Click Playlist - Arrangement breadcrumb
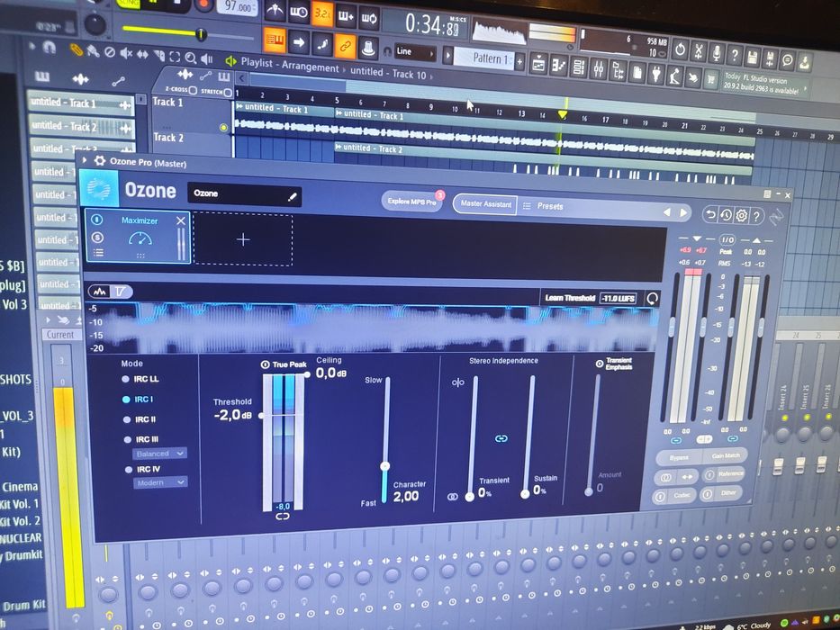This screenshot has width=840, height=630. 290,65
